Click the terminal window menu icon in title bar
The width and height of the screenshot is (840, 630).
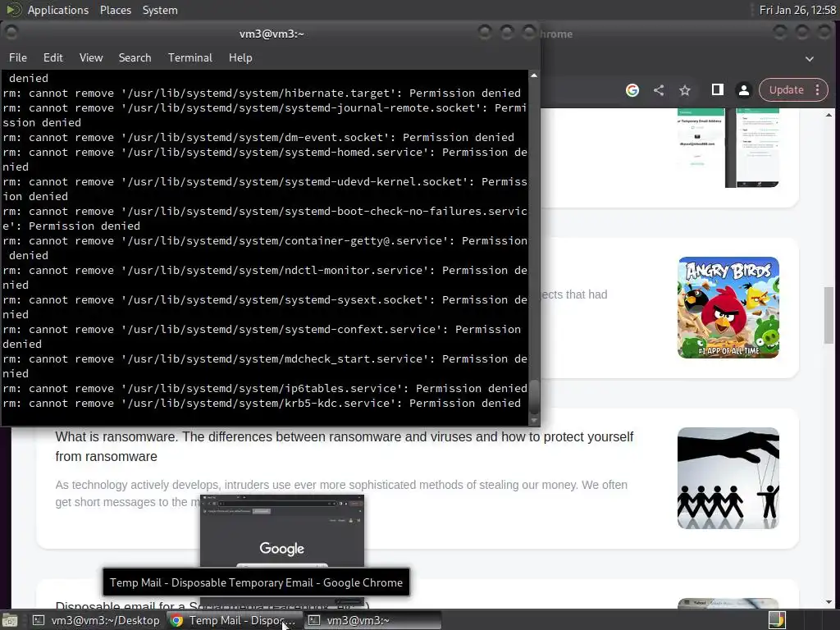[11, 33]
